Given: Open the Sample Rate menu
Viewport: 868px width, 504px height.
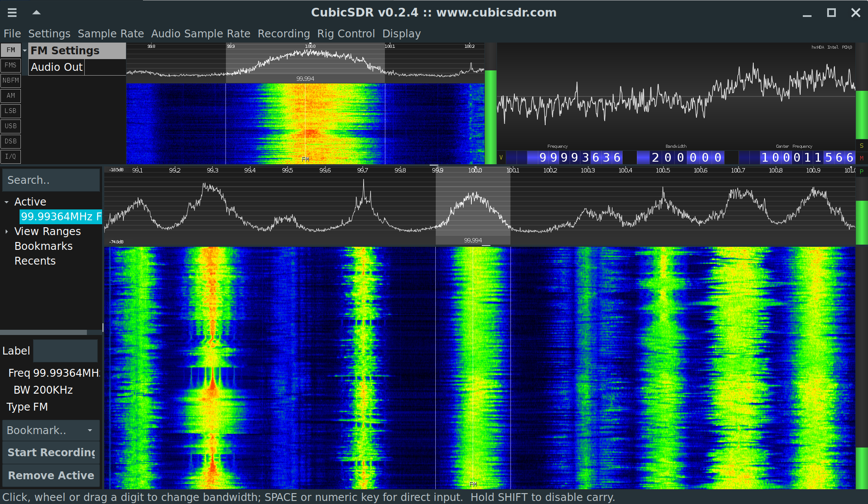Looking at the screenshot, I should click(x=111, y=33).
